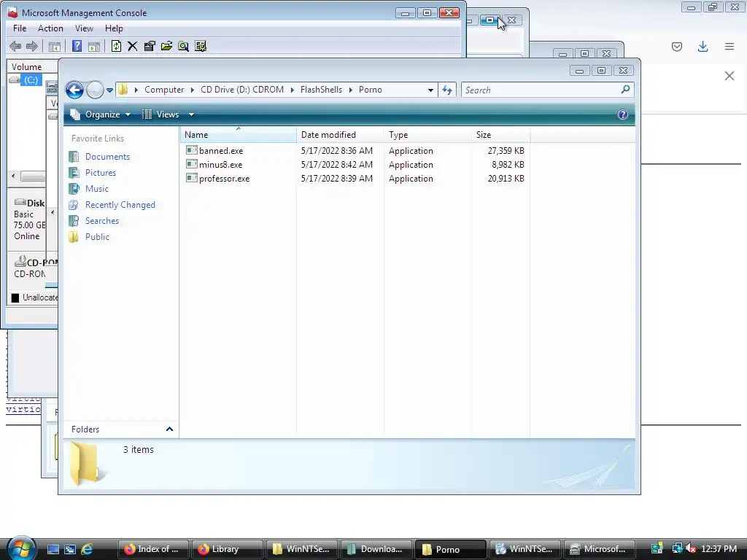Select the (C:) volume in Disk Management

(31, 80)
